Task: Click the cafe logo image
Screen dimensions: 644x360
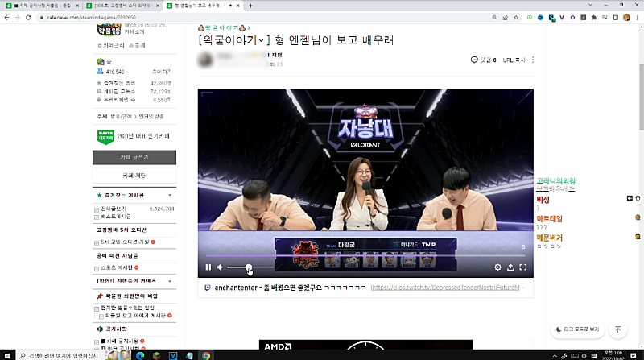Action: [109, 30]
